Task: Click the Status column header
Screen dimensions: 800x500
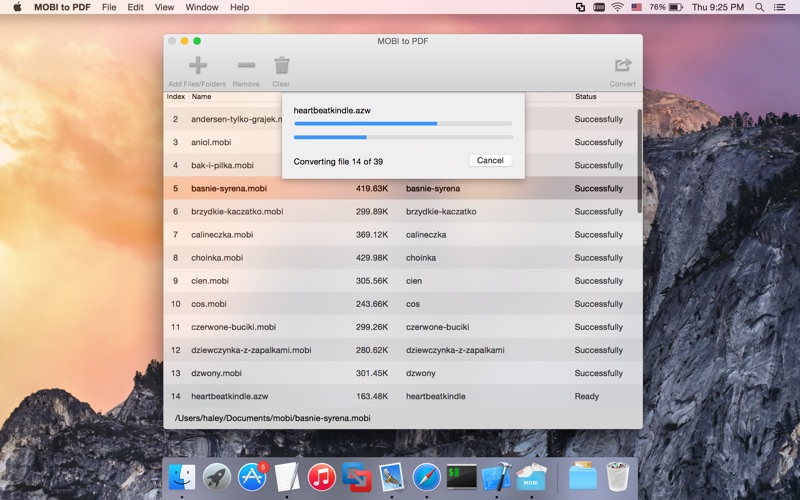Action: pyautogui.click(x=585, y=96)
